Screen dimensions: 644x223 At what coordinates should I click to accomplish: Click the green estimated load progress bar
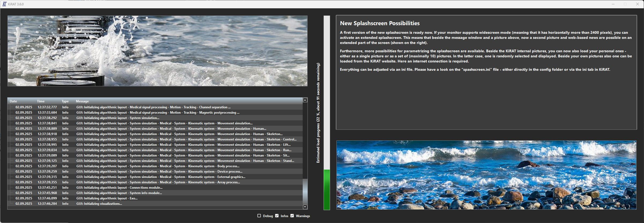click(327, 189)
